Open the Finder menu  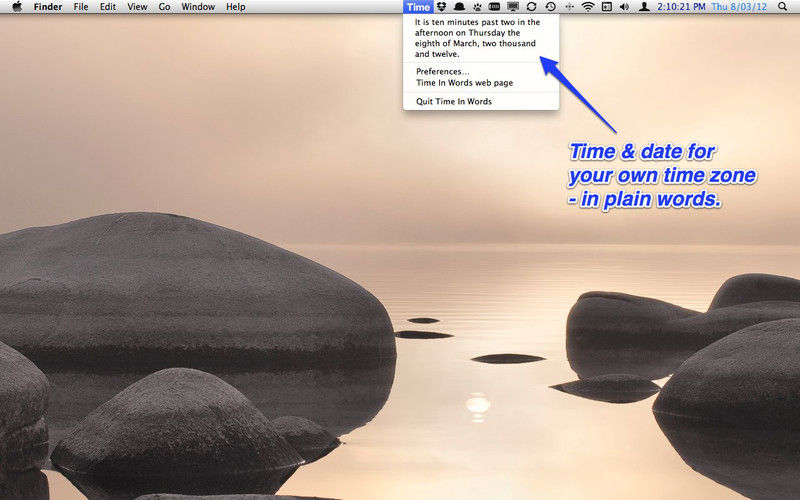[48, 7]
